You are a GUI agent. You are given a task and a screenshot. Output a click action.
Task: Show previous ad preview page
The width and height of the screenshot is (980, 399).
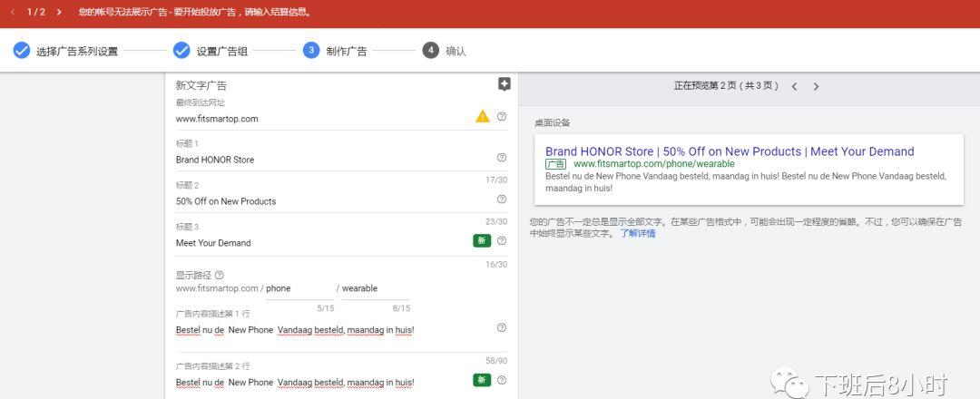[794, 87]
